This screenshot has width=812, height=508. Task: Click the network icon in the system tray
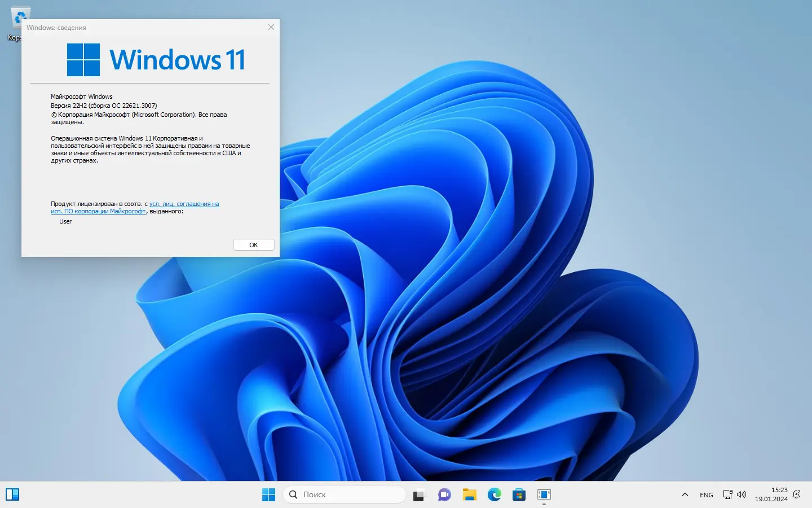[727, 495]
